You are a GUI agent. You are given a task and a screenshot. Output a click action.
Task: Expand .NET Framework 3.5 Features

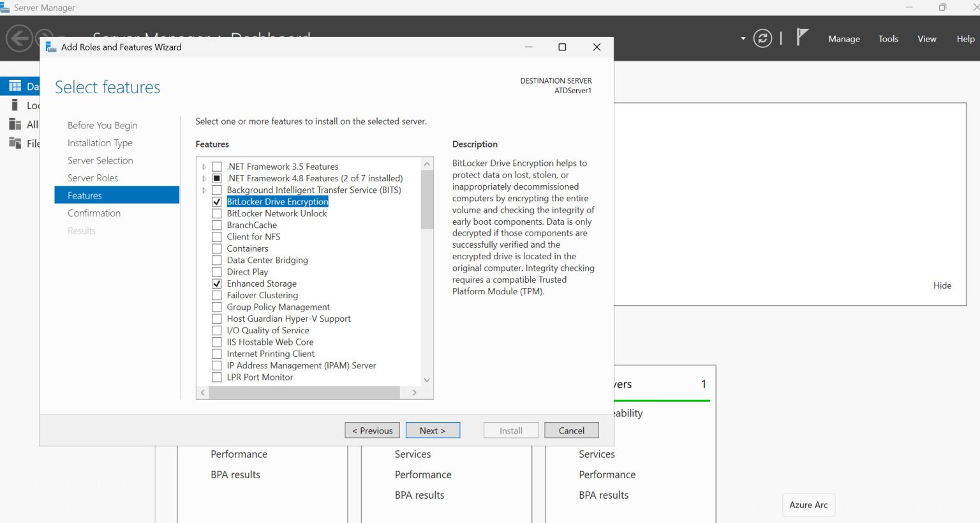click(x=204, y=166)
